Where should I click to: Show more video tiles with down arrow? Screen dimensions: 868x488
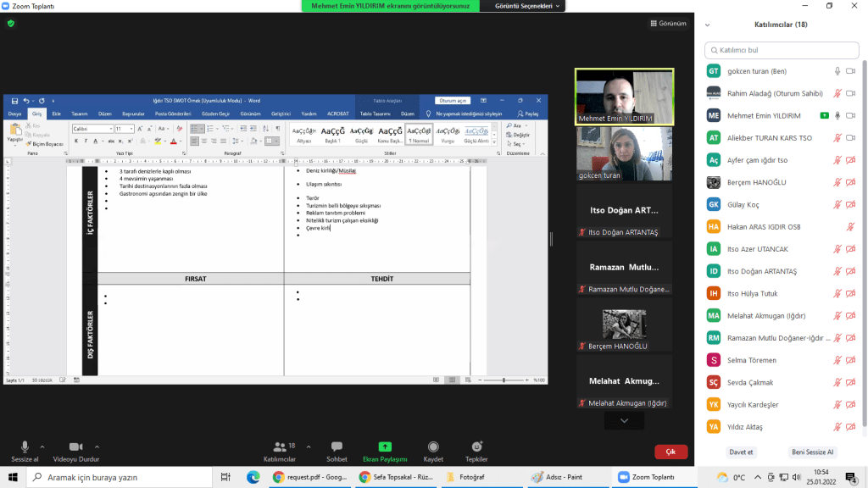click(625, 420)
